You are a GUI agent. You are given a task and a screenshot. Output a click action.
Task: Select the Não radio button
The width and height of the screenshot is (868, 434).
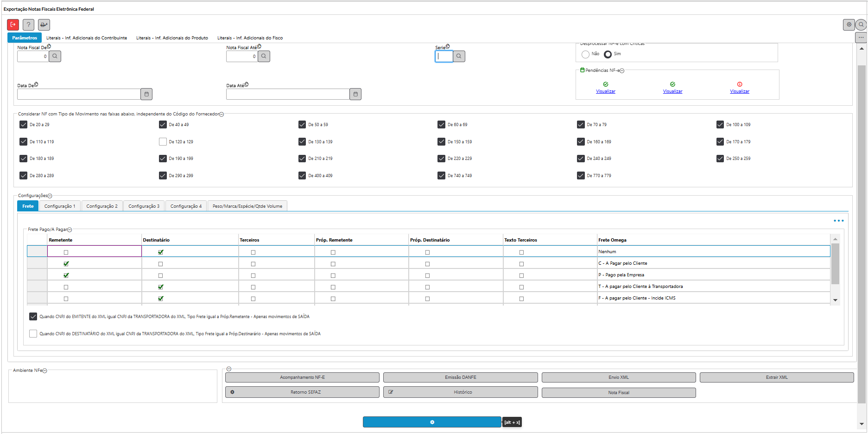click(585, 54)
